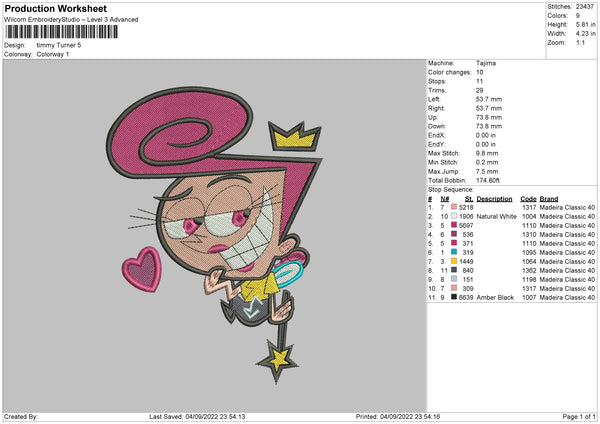Screen dimensions: 600x424
Task: Select the Up value 73.8 mm
Action: tap(489, 117)
